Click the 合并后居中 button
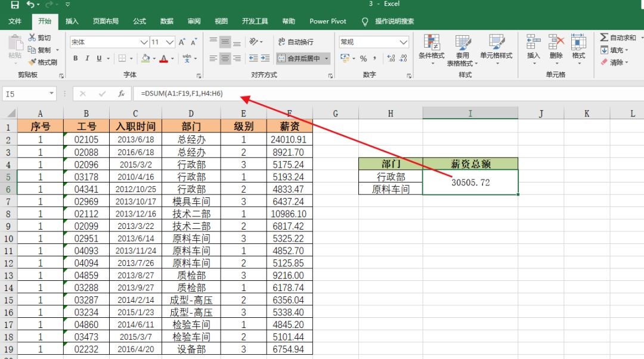 tap(299, 58)
